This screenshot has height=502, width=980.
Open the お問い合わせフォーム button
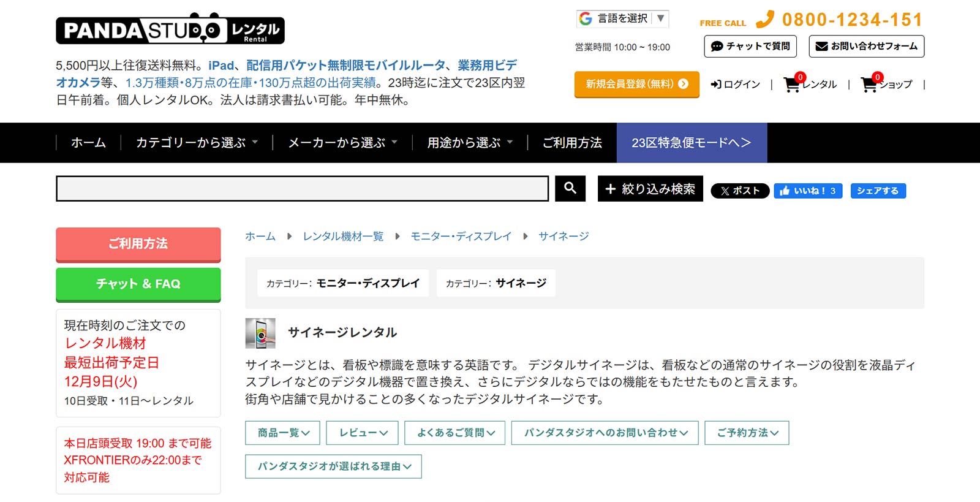pyautogui.click(x=866, y=46)
